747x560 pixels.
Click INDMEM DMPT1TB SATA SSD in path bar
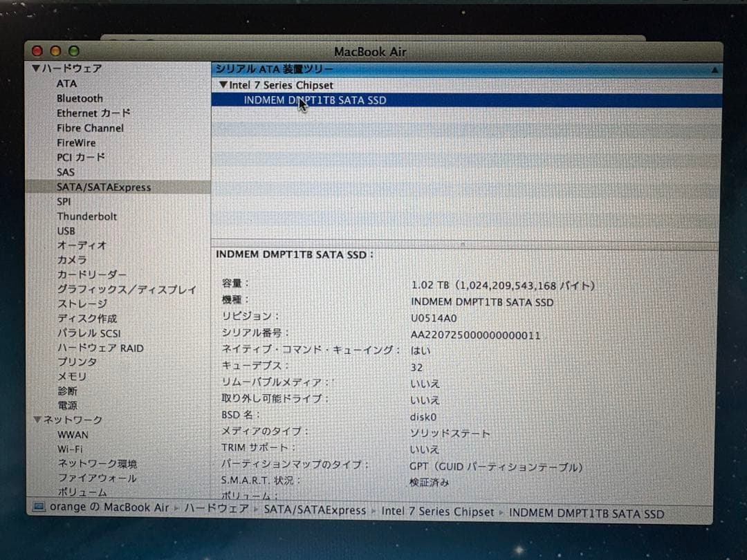click(587, 514)
